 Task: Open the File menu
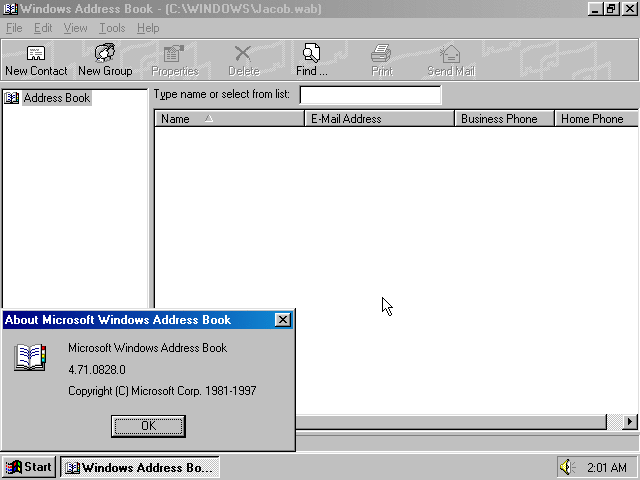click(14, 28)
